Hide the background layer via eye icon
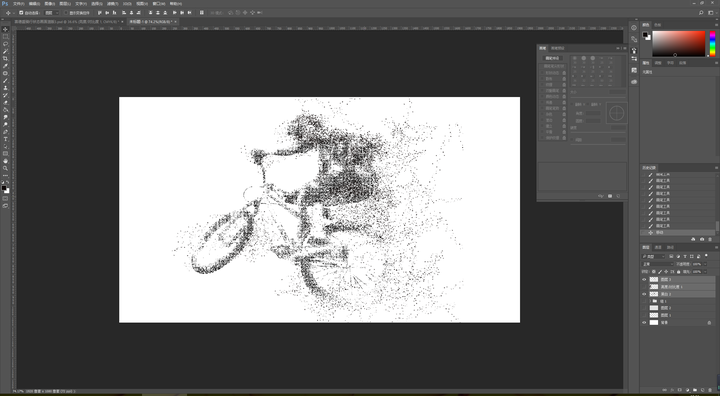 (x=644, y=322)
